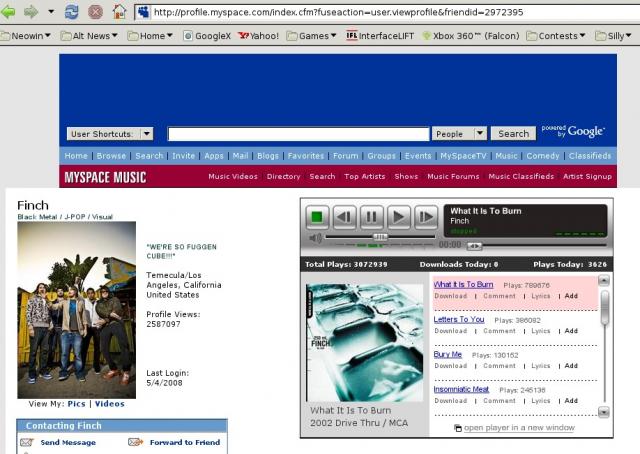Open the GoogleX bookmark
640x454 pixels.
click(x=207, y=36)
